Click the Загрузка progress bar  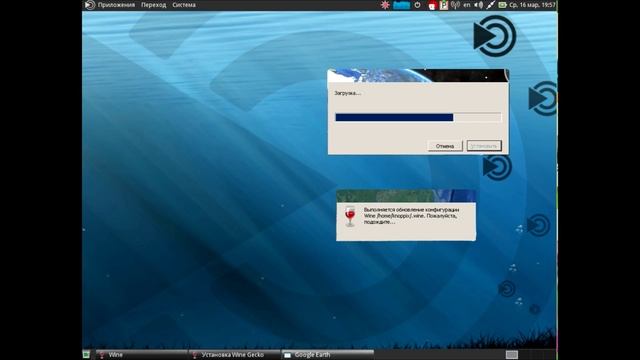418,118
